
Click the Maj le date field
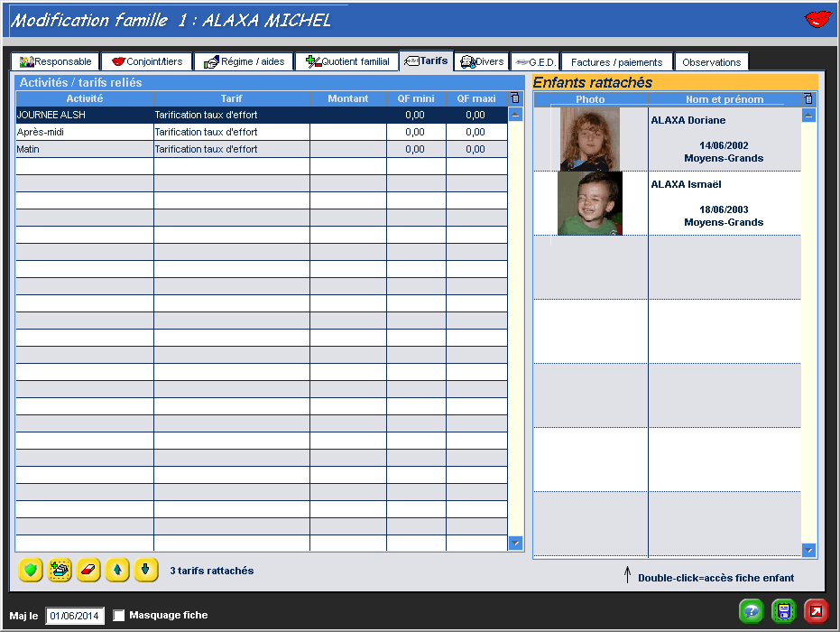coord(76,616)
